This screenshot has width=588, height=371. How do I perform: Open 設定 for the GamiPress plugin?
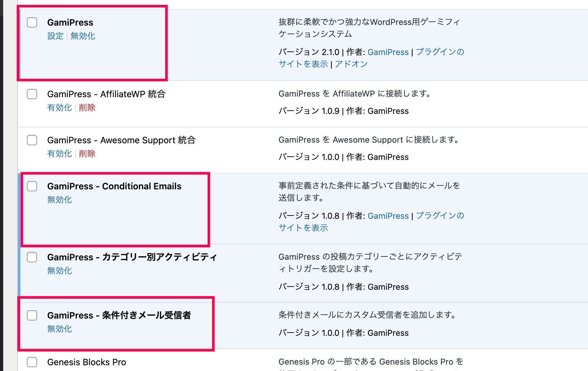click(55, 36)
